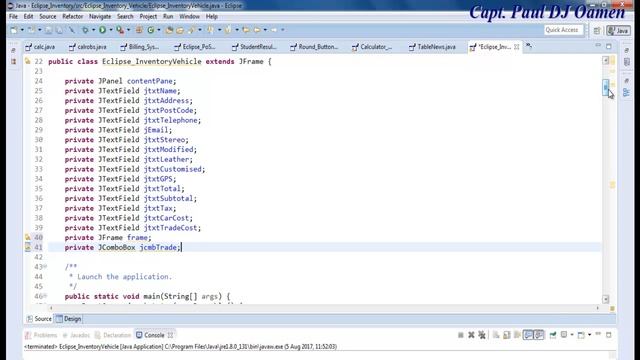Image resolution: width=640 pixels, height=360 pixels.
Task: Open dropdown arrow next to Run icon
Action: coord(111,30)
